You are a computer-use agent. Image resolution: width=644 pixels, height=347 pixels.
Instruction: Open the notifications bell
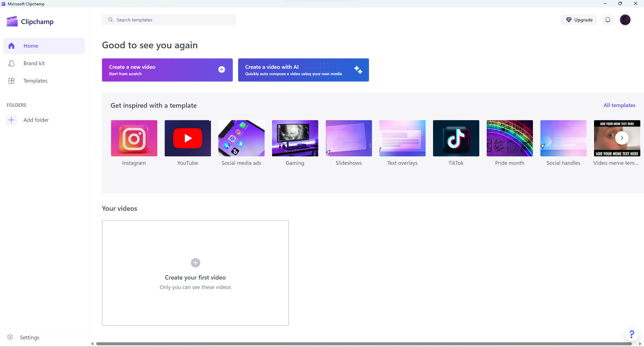click(608, 20)
